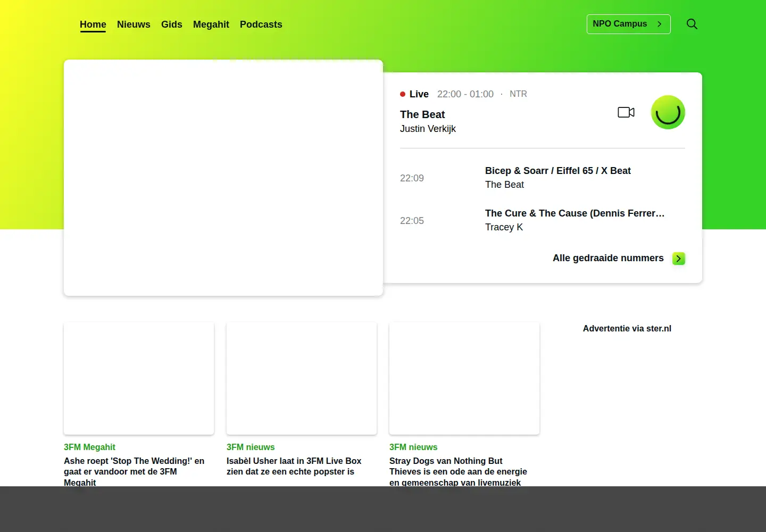The image size is (766, 532).
Task: Click the Advertentie via ster.nl text
Action: tap(627, 329)
